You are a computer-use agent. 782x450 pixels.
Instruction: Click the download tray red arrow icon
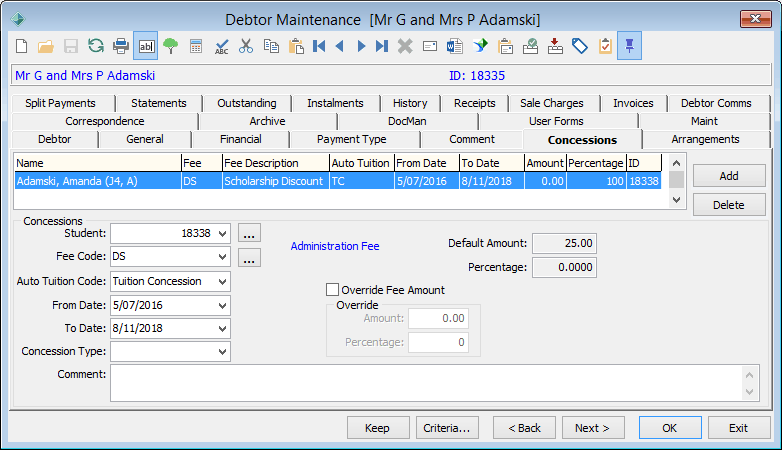555,46
